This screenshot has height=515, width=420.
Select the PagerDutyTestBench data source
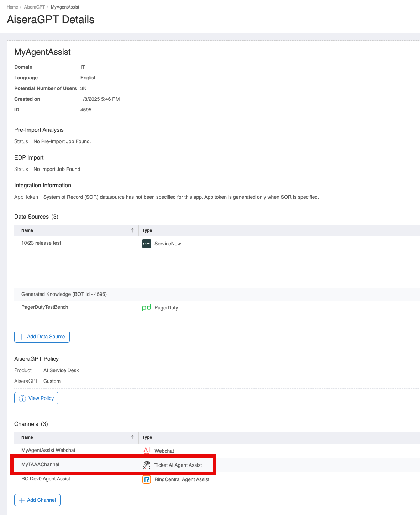click(45, 307)
